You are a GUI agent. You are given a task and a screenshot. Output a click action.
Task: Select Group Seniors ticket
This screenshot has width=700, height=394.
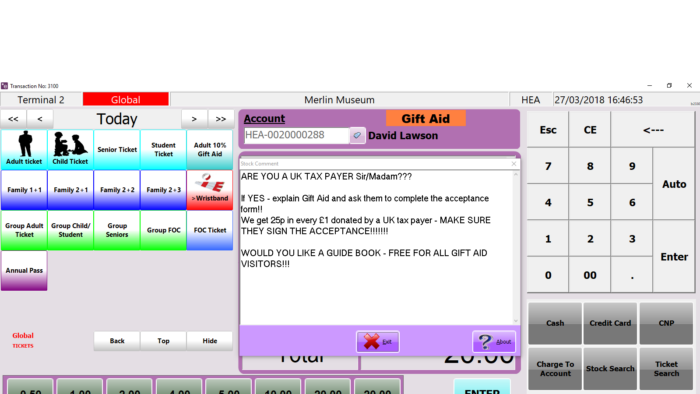pos(117,230)
